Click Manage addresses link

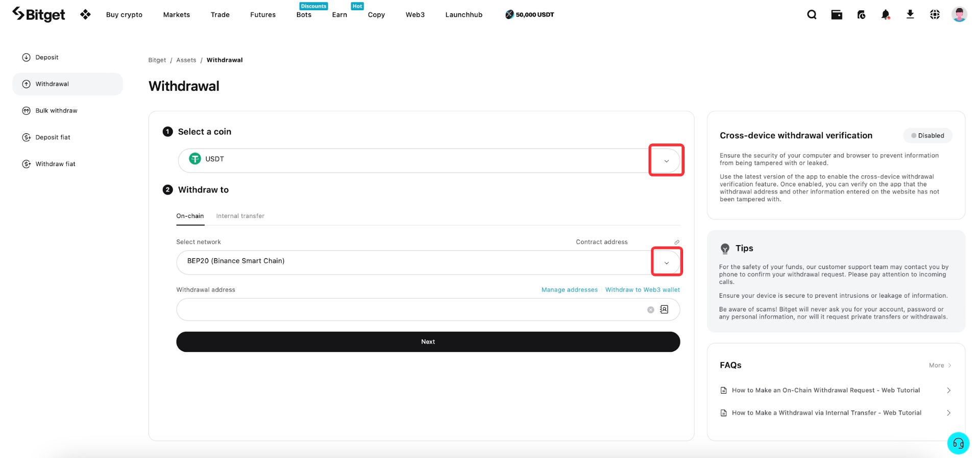(x=570, y=290)
